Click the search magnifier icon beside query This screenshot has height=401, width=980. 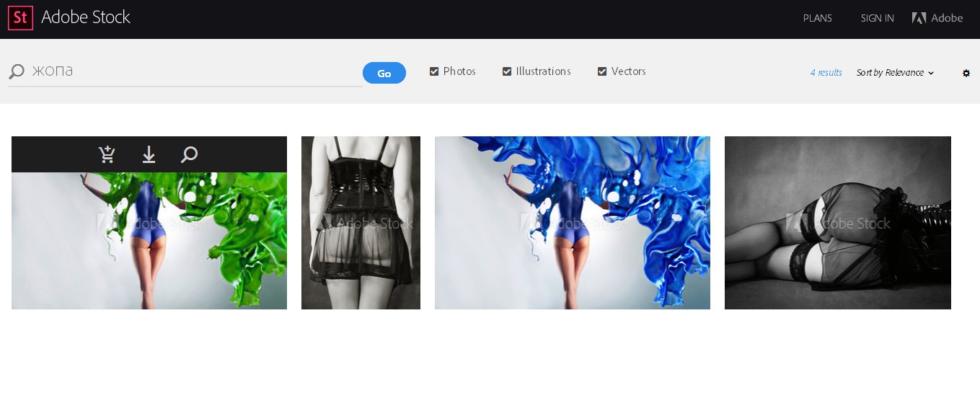17,71
